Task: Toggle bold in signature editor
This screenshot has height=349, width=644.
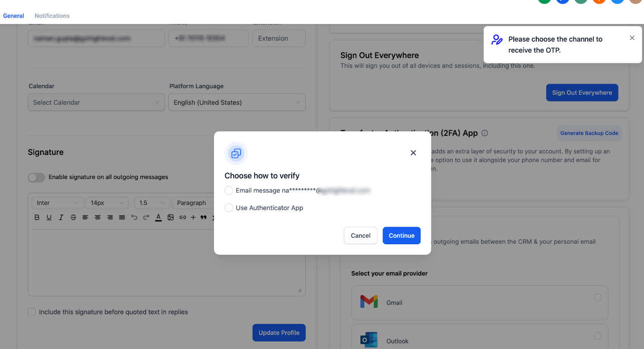Action: point(37,218)
